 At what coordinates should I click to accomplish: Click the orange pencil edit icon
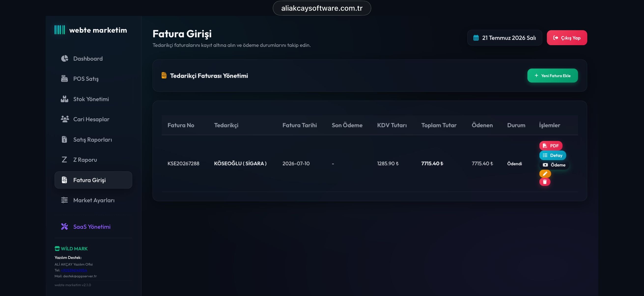545,173
